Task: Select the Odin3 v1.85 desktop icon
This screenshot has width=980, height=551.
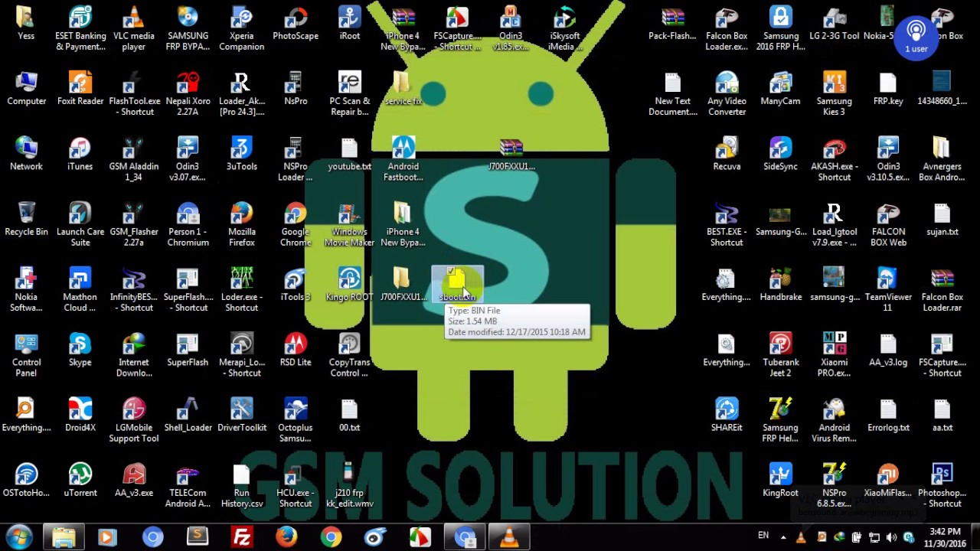Action: click(x=511, y=28)
